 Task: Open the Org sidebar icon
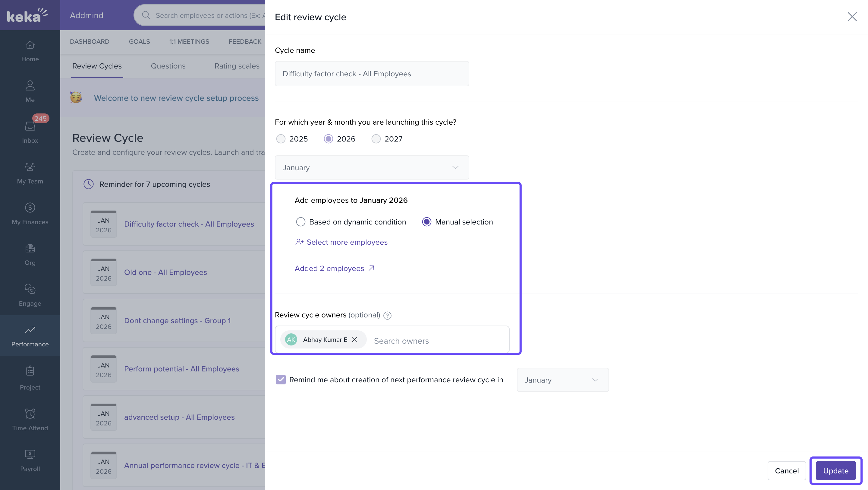pos(30,253)
